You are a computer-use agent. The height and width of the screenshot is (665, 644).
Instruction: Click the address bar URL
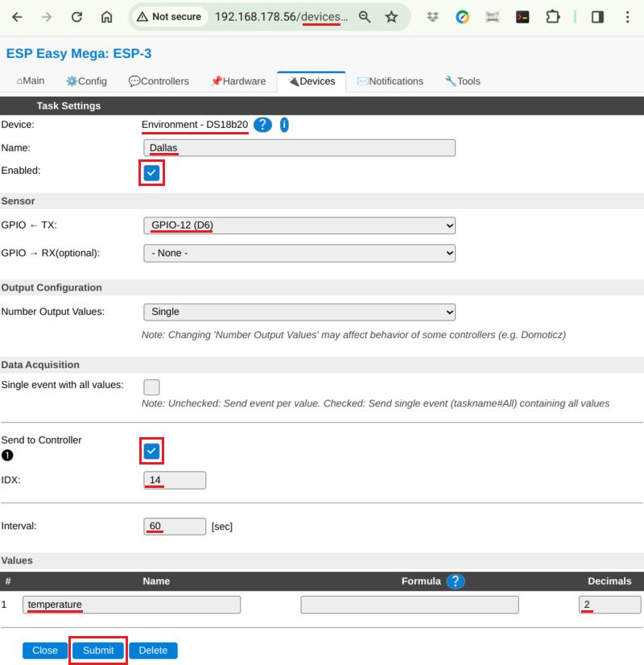click(x=281, y=17)
